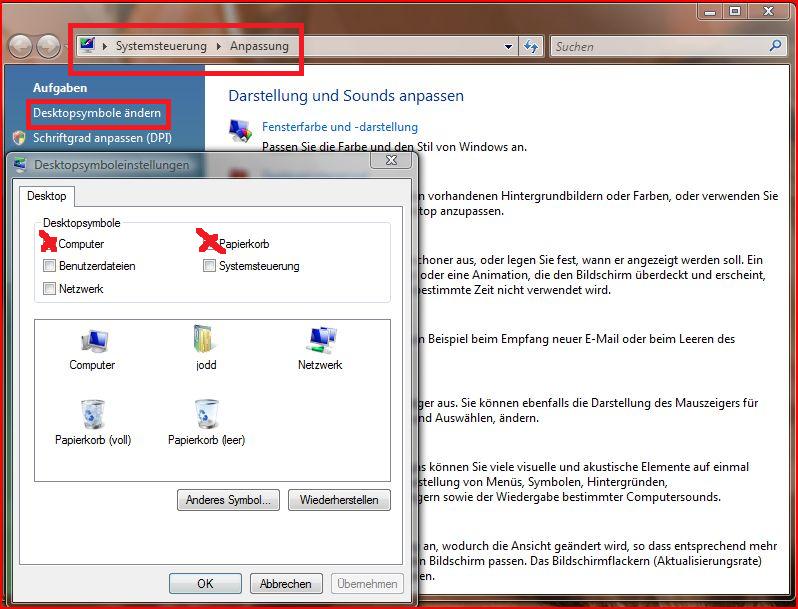Image resolution: width=798 pixels, height=609 pixels.
Task: Click the shield icon next to Schriftgrad anpassen
Action: point(19,138)
